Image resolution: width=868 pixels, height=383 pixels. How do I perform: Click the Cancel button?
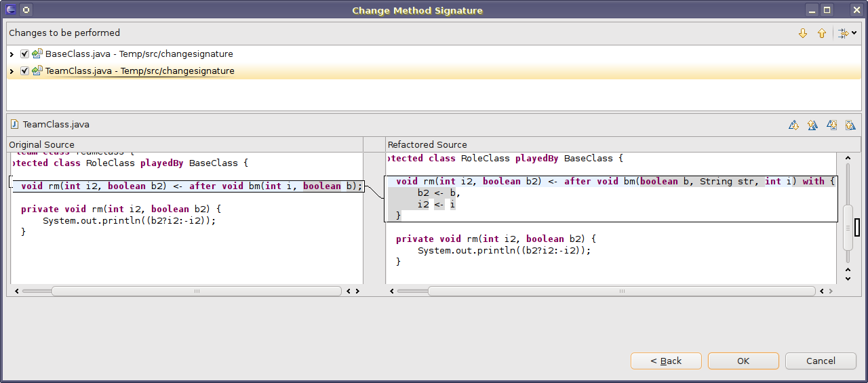821,361
